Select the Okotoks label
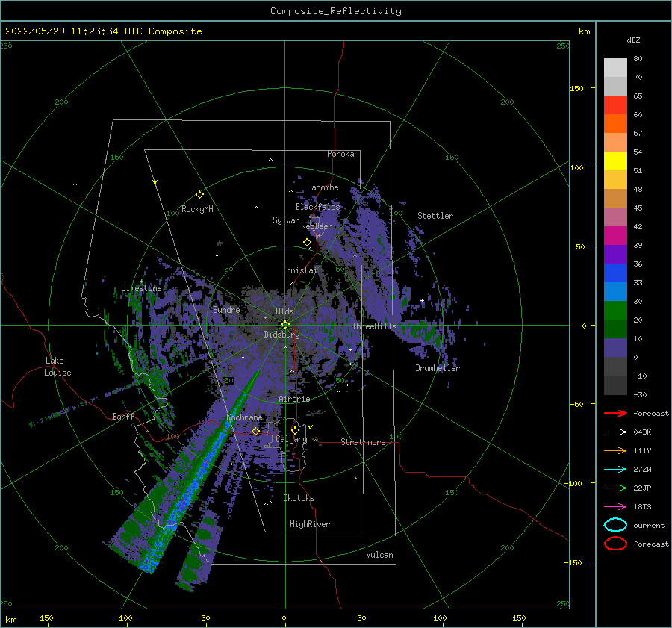Viewport: 672px width, 628px height. [x=299, y=498]
